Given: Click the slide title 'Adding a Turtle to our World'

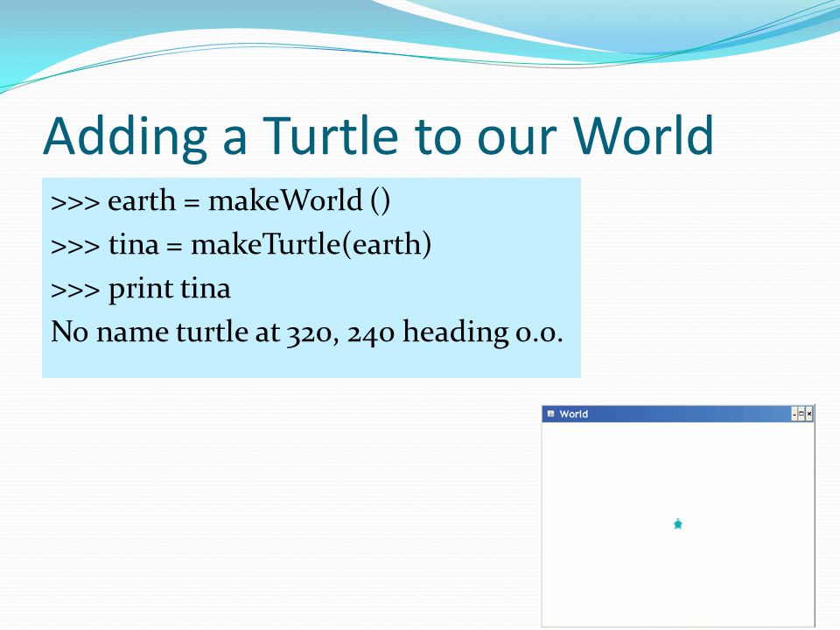Looking at the screenshot, I should [x=378, y=137].
